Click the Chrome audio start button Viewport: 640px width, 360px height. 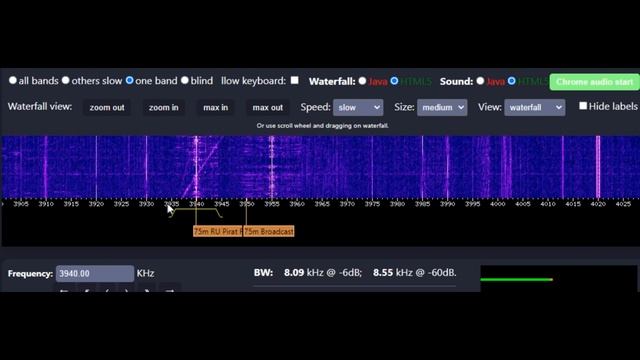click(x=594, y=82)
